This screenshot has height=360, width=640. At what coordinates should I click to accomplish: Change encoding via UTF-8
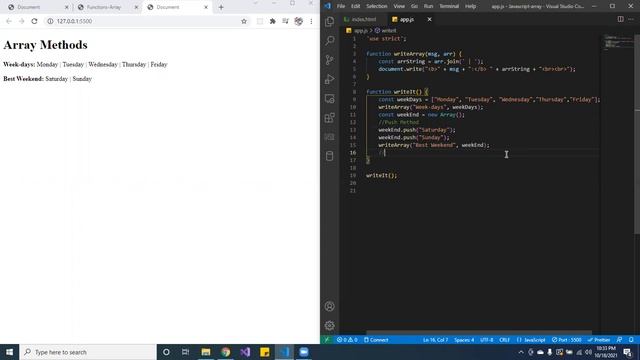[x=487, y=340]
